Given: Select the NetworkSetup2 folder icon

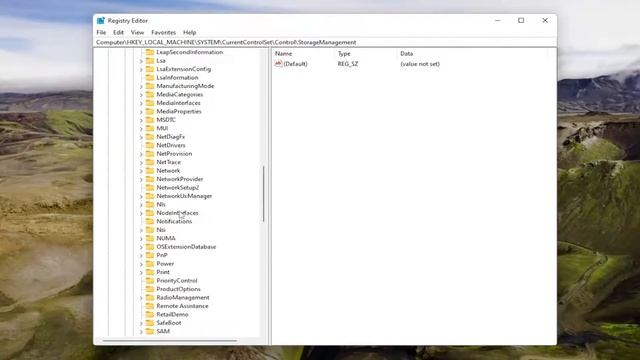Looking at the screenshot, I should [x=150, y=187].
